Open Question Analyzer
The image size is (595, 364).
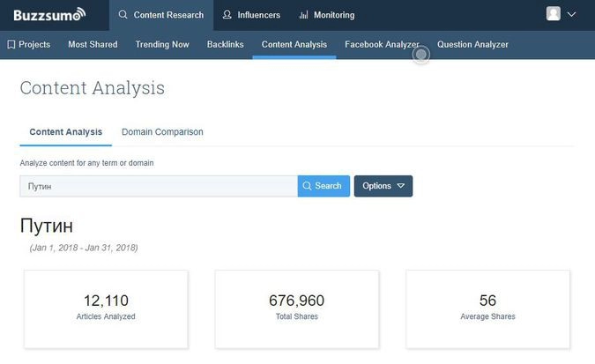[472, 44]
